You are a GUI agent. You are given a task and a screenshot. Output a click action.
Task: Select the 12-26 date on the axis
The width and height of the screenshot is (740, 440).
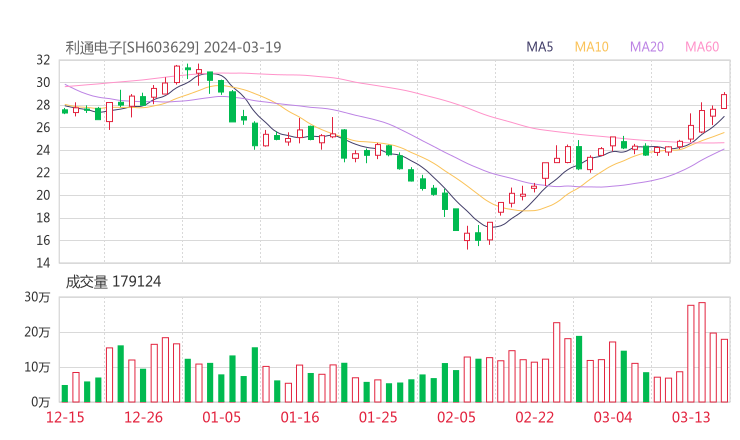pyautogui.click(x=143, y=417)
